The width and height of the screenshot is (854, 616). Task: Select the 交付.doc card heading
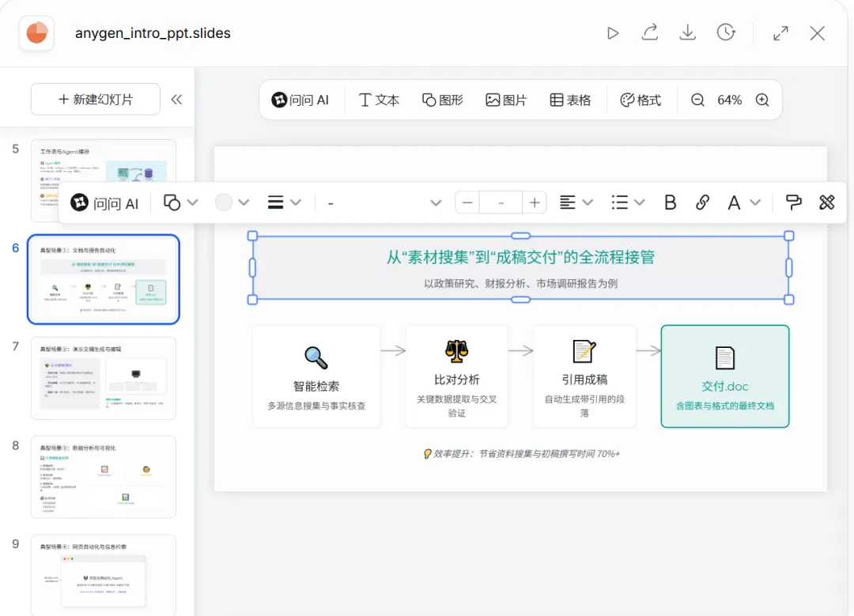[x=725, y=387]
